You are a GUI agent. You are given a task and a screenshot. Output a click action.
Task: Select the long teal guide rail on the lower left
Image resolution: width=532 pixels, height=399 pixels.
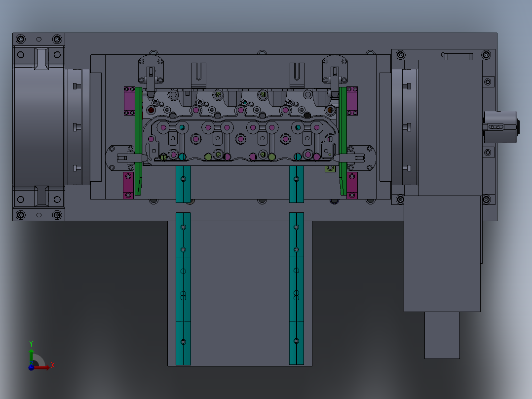(183, 289)
